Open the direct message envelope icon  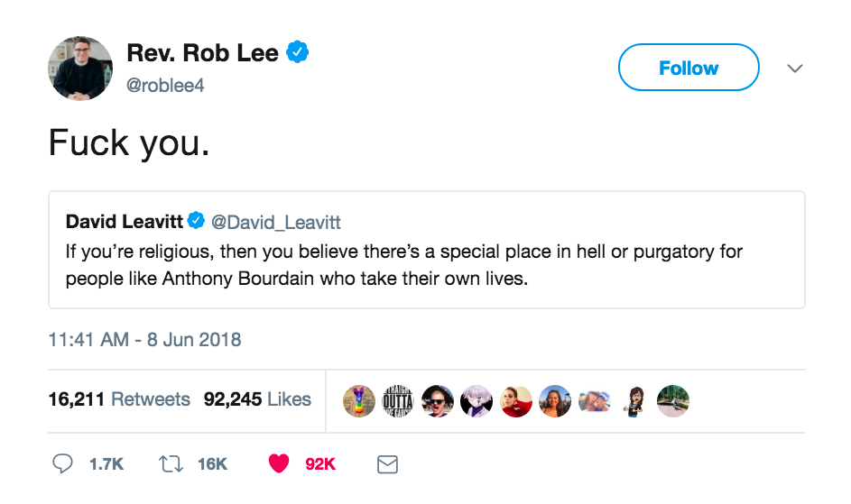click(x=387, y=463)
